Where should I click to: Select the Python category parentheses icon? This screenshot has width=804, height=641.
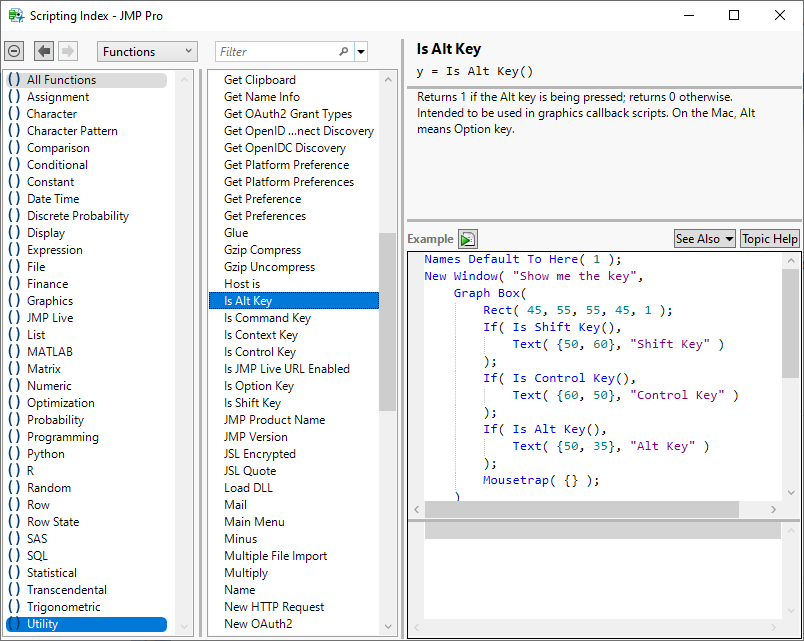[14, 454]
